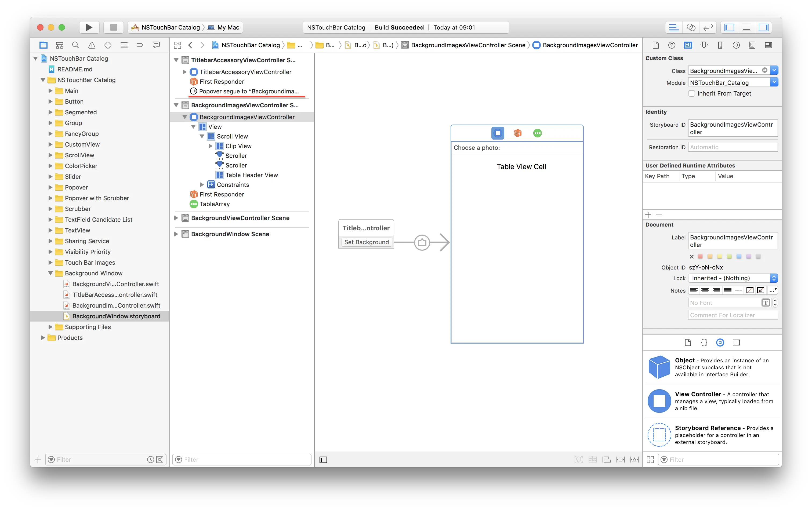Open the Attributes inspector
812x510 pixels.
[x=704, y=45]
